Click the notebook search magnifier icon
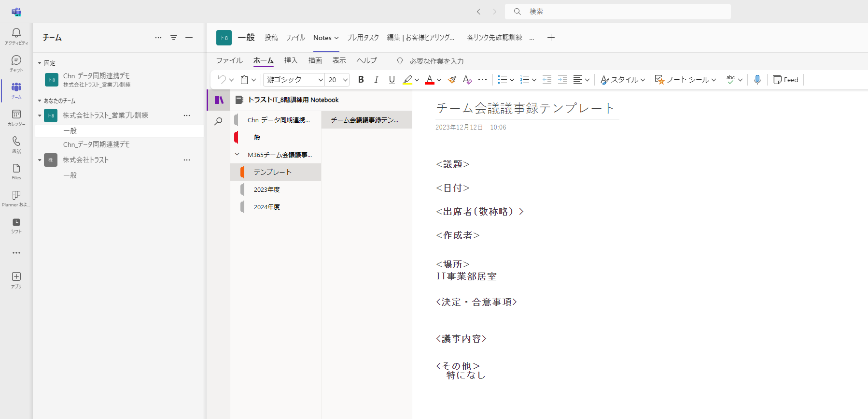 (219, 121)
